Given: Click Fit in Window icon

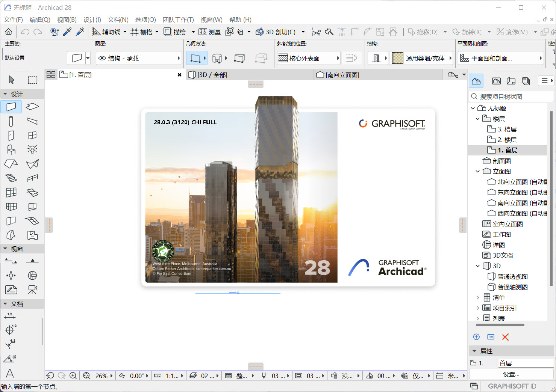Looking at the screenshot, I should (x=87, y=375).
